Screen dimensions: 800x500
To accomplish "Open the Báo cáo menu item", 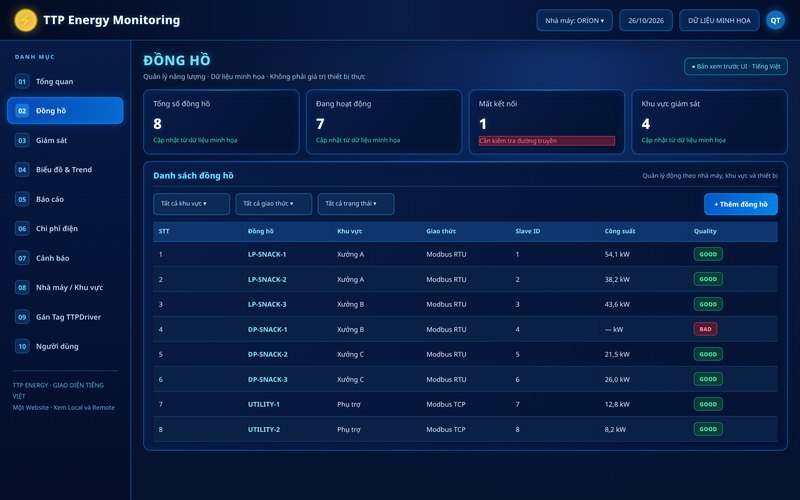I will (x=65, y=199).
